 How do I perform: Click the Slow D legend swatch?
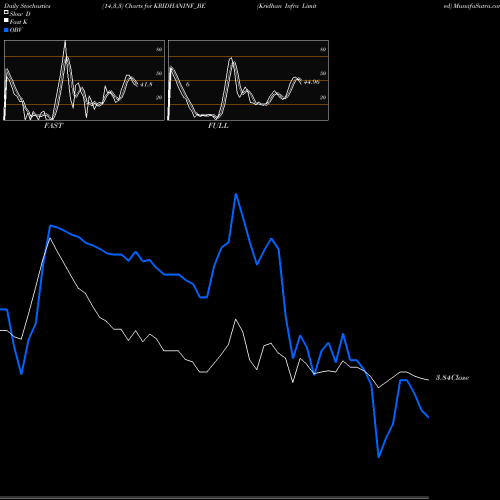pyautogui.click(x=6, y=12)
